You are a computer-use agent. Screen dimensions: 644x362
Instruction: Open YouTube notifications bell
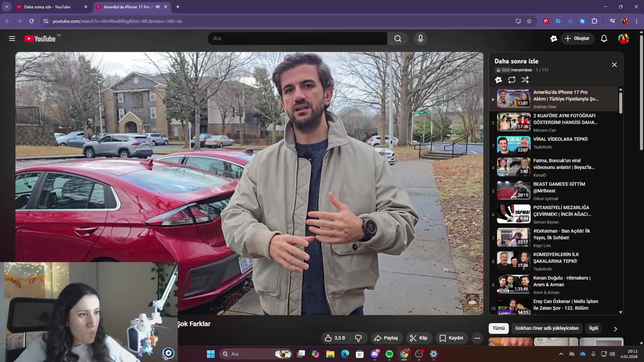click(x=604, y=38)
